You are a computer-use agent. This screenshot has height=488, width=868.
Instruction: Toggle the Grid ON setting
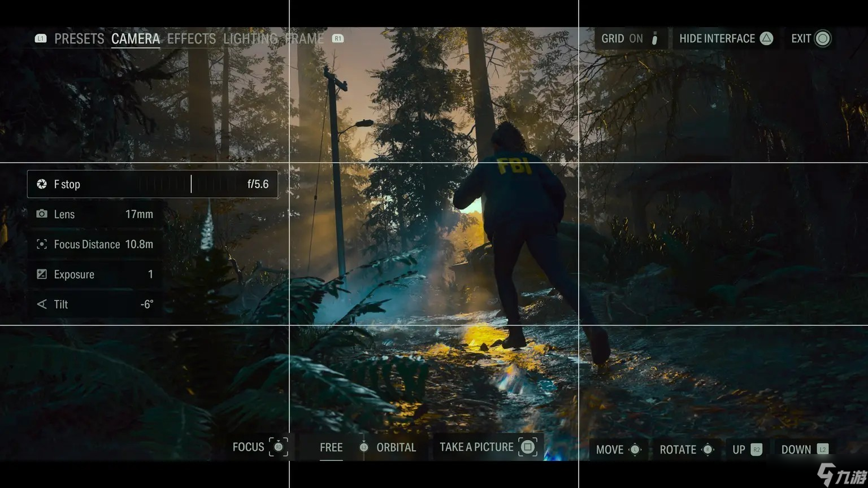coord(630,38)
